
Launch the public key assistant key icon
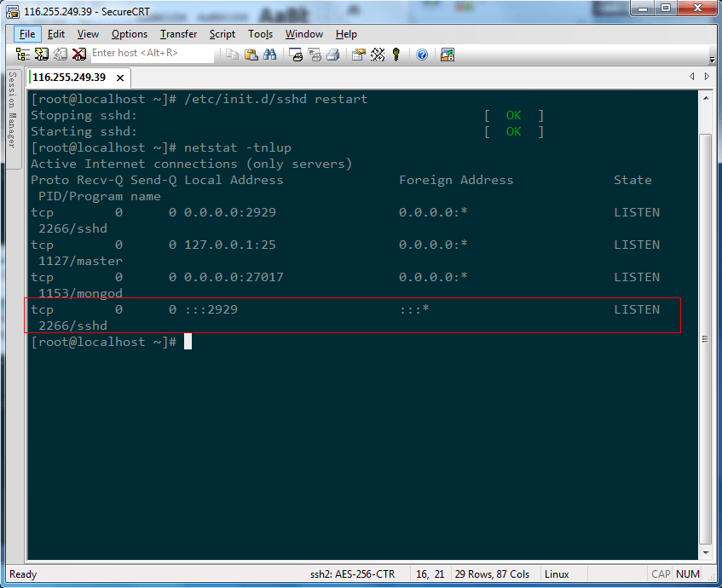[x=396, y=54]
